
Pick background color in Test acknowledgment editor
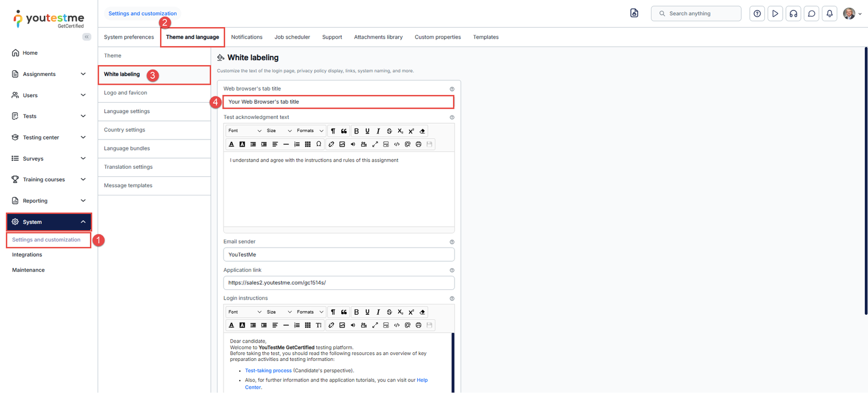(x=242, y=144)
